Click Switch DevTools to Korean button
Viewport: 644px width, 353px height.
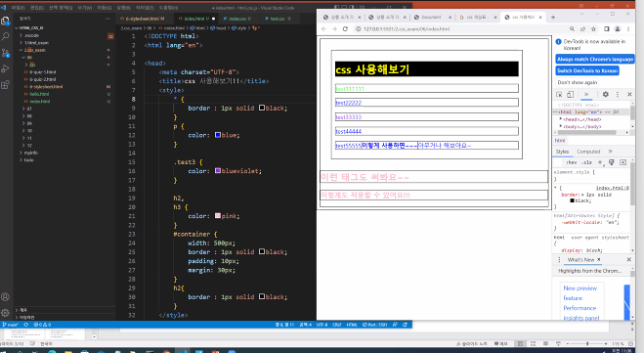tap(587, 70)
